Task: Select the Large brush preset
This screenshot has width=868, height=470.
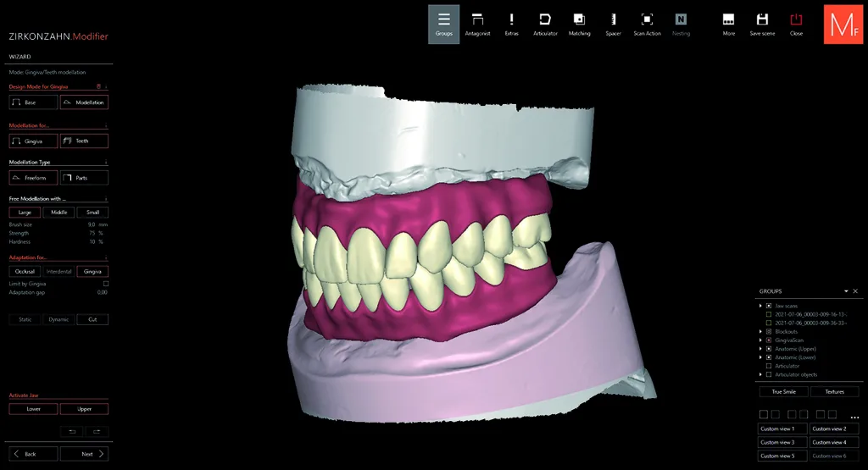Action: coord(25,213)
